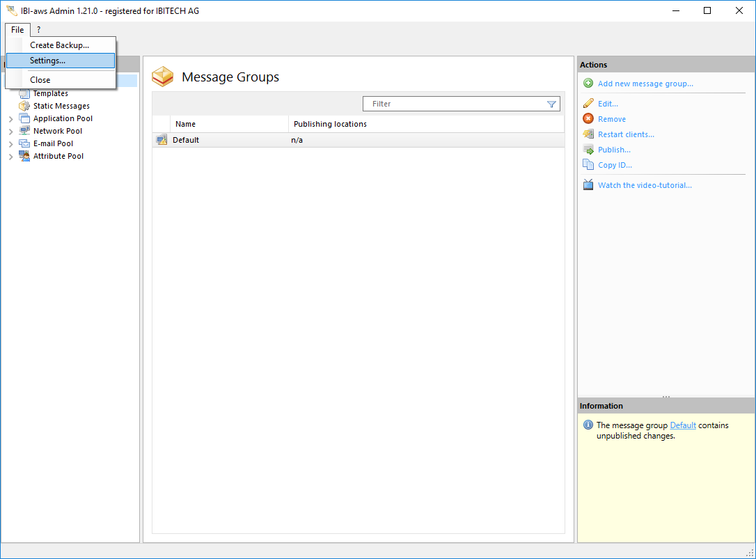Select Static Messages in the tree
The height and width of the screenshot is (559, 756).
click(61, 106)
